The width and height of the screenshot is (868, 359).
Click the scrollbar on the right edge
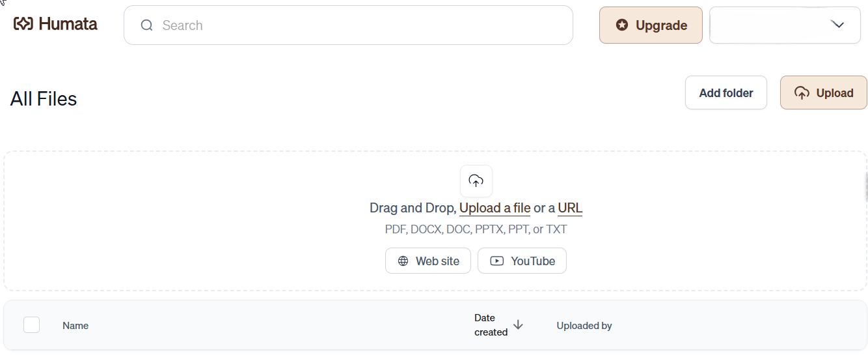[x=866, y=187]
